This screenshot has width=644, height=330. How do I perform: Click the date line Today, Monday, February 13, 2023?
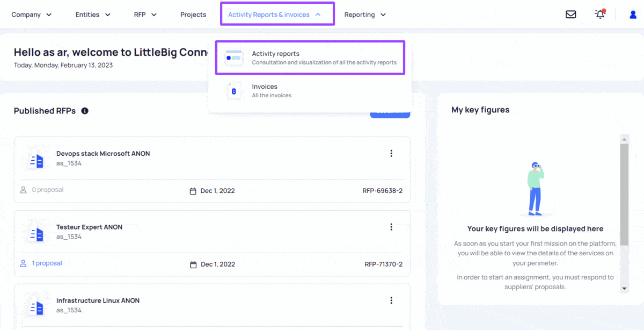click(x=63, y=65)
